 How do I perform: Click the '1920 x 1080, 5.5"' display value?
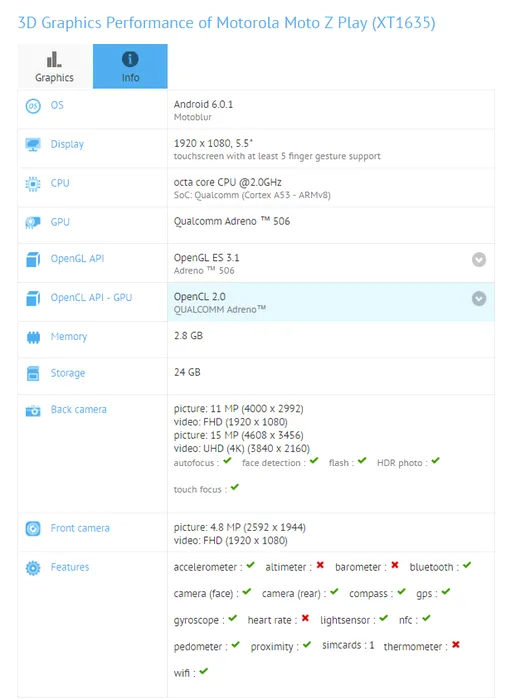point(213,143)
